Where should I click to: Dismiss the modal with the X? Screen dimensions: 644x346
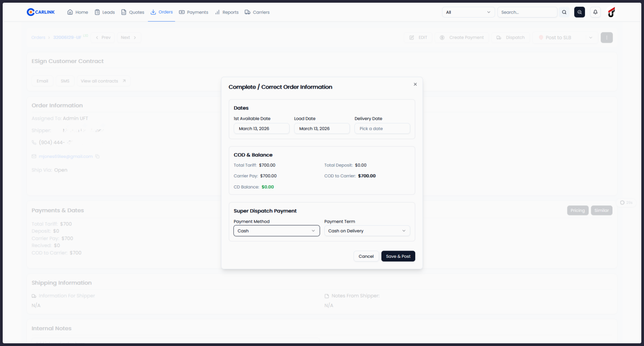pos(415,84)
